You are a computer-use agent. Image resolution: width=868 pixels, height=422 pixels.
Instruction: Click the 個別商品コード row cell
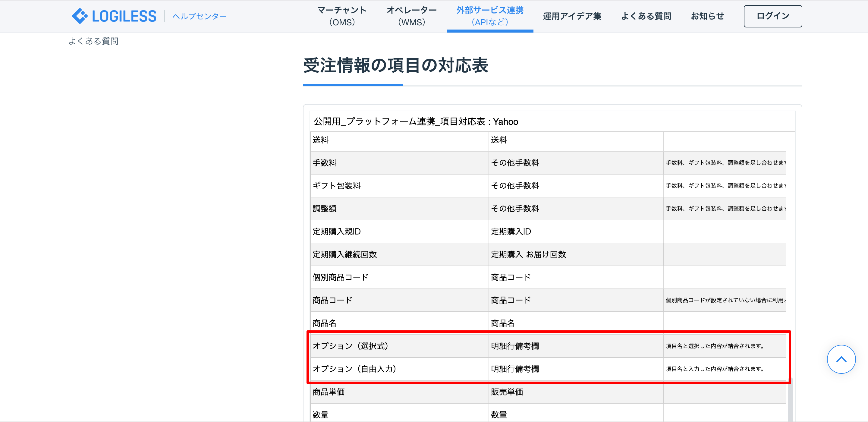(340, 277)
